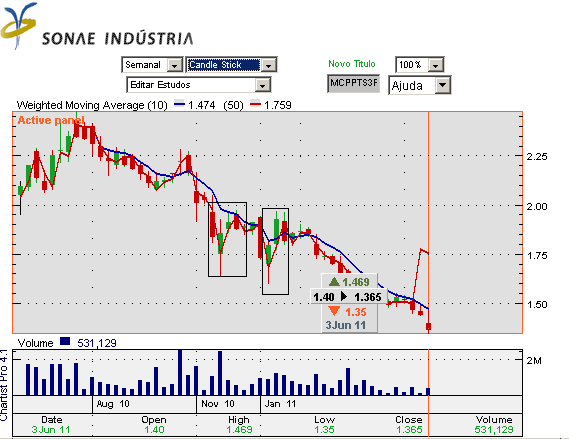Click the Open value 1.40 in footer
Screen dimensions: 569x439
click(x=154, y=430)
